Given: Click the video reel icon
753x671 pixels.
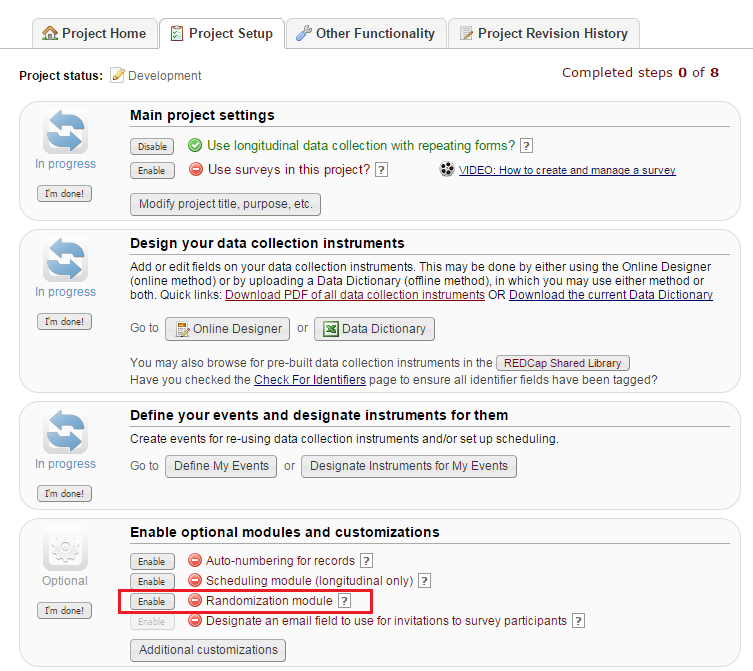Looking at the screenshot, I should pos(447,169).
